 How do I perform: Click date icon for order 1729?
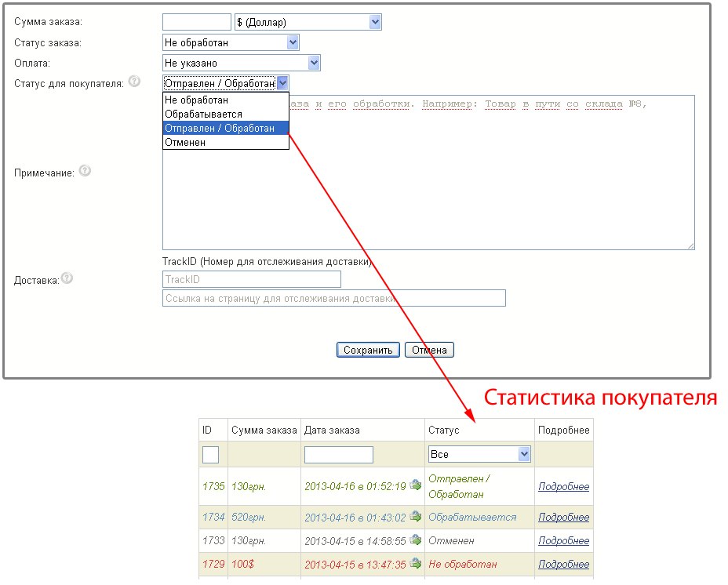coord(415,564)
